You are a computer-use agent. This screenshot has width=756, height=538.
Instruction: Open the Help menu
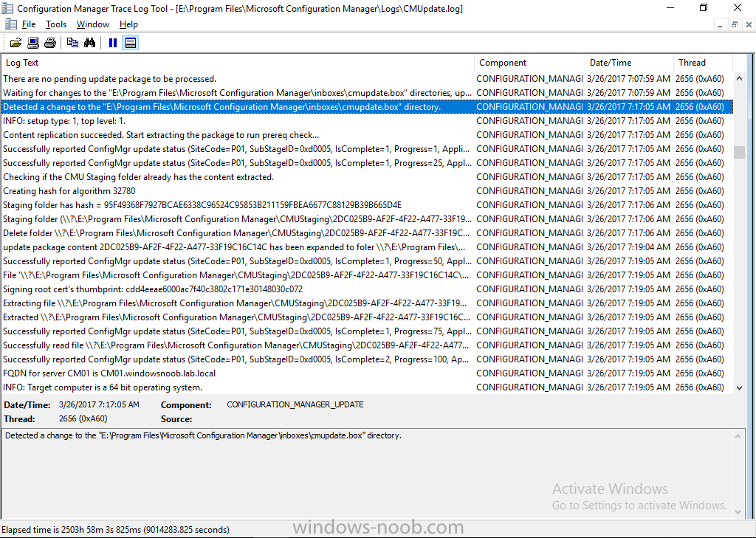tap(128, 24)
